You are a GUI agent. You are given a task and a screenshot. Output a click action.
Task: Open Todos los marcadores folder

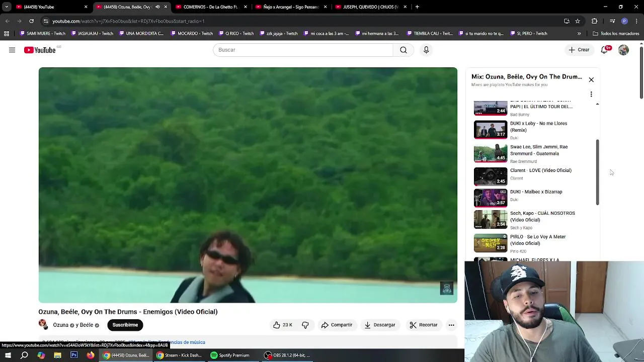pos(616,34)
